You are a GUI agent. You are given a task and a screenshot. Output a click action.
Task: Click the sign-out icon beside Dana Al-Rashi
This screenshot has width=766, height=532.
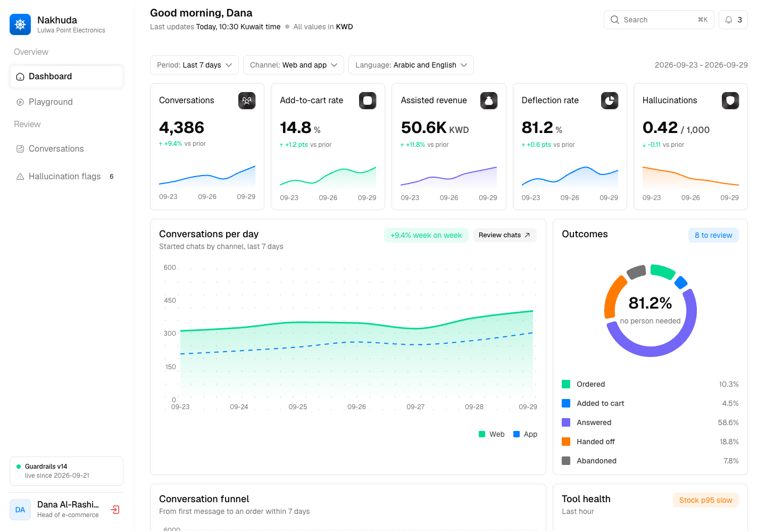pos(115,510)
